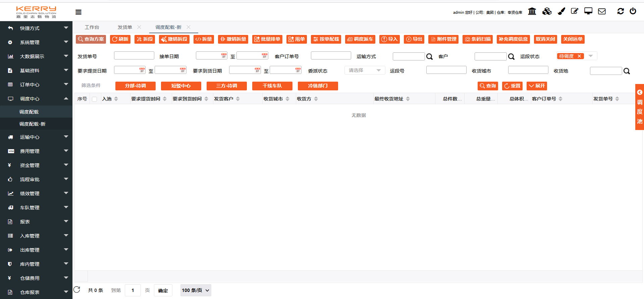Click the 条码扫描 toolbar button
Image resolution: width=644 pixels, height=299 pixels.
tap(478, 39)
